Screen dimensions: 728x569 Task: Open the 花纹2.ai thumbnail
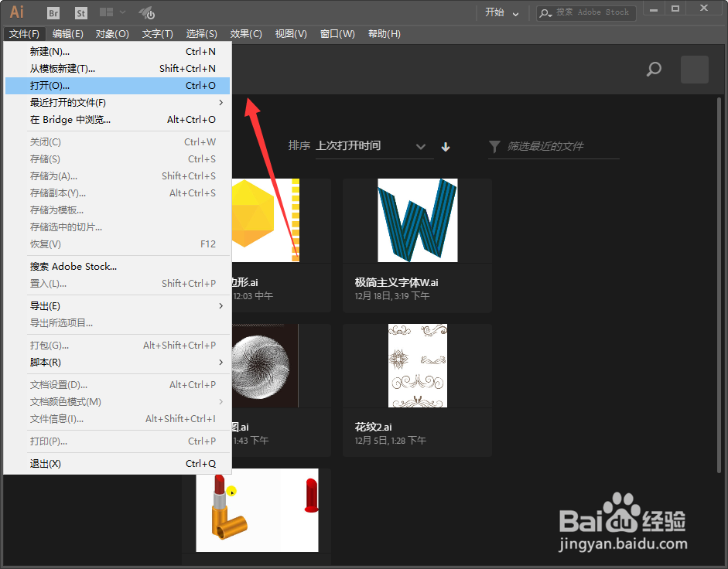[x=418, y=366]
